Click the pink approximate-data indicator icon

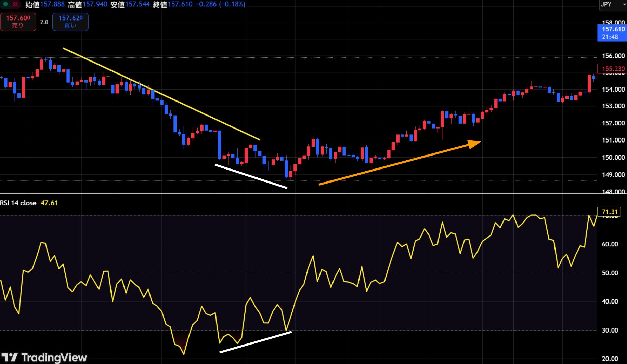coord(15,4)
